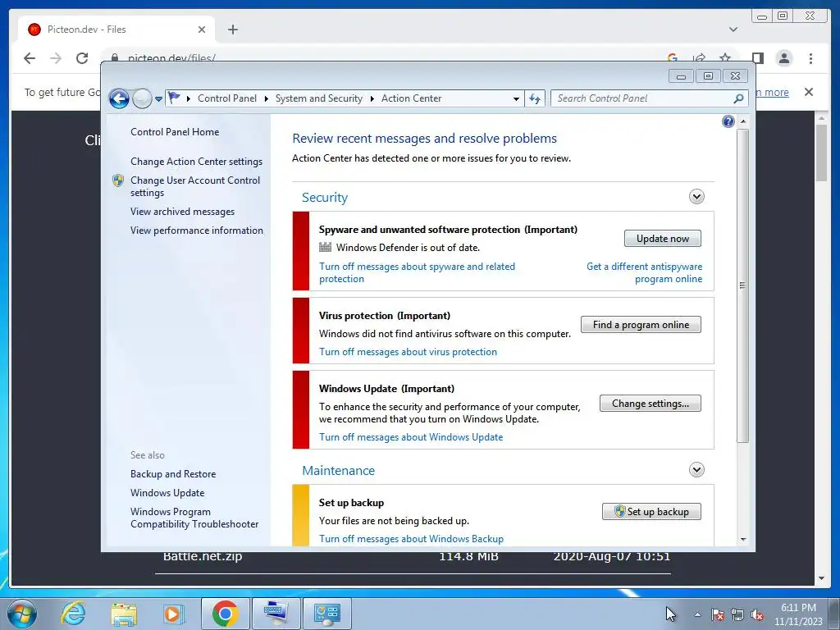Click the Search Control Panel field

(649, 98)
